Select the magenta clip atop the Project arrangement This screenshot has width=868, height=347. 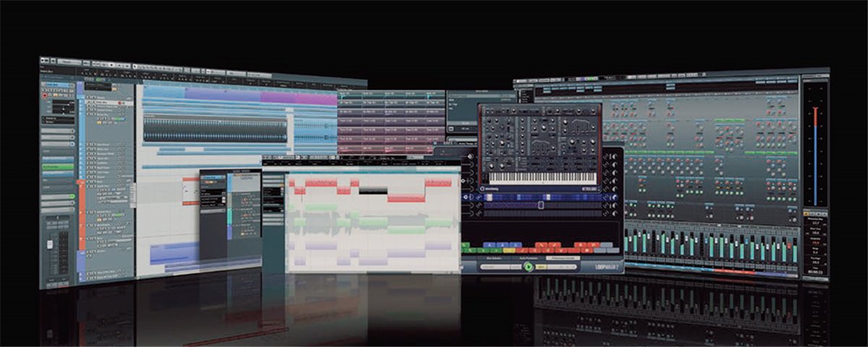coord(299,99)
